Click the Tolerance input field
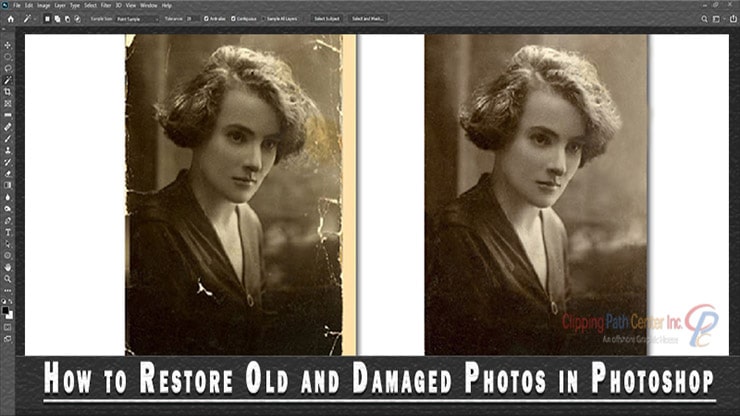This screenshot has height=416, width=740. pos(191,19)
